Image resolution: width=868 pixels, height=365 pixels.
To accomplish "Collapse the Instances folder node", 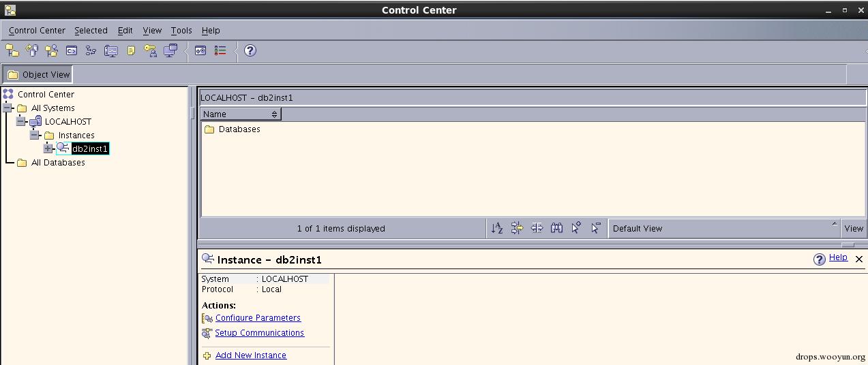I will coord(34,135).
